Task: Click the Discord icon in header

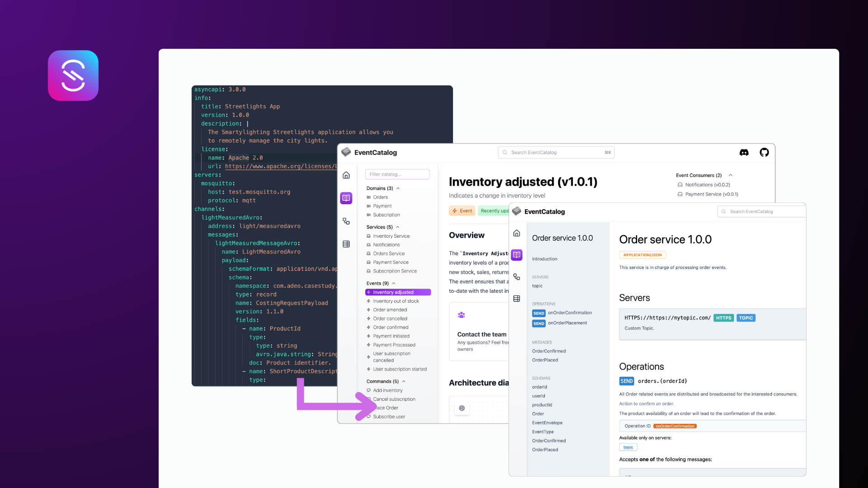Action: coord(744,153)
